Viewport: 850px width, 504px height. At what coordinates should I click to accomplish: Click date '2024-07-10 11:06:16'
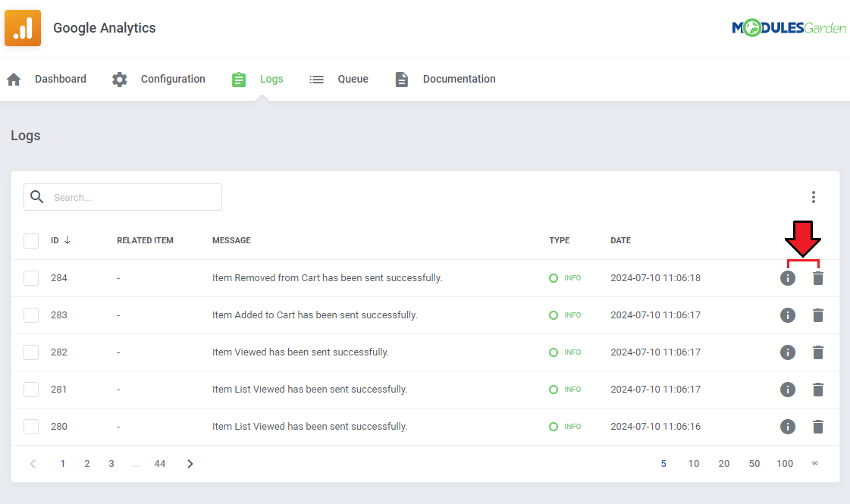pyautogui.click(x=655, y=427)
